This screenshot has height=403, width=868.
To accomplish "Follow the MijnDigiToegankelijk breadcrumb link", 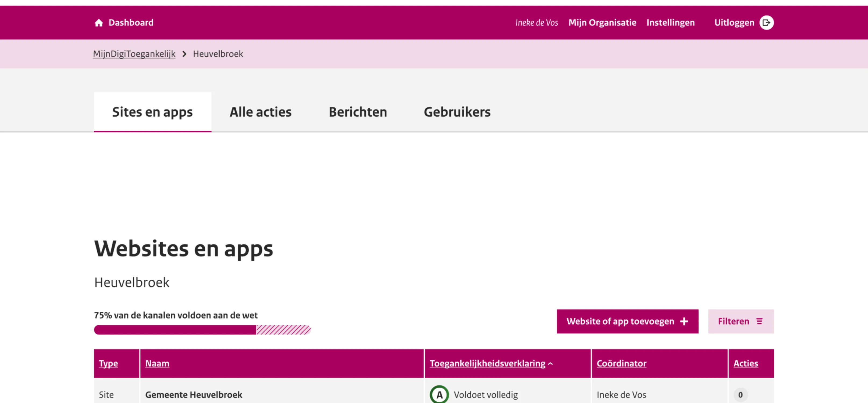I will pos(134,54).
